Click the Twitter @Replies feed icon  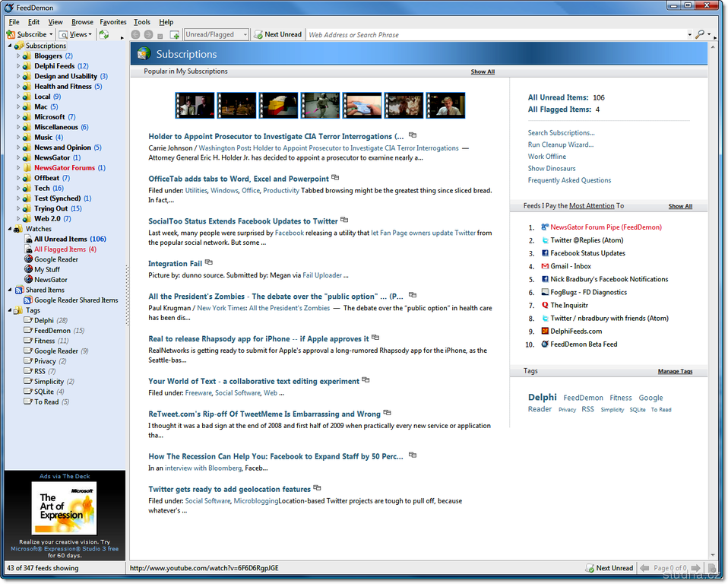(x=545, y=240)
